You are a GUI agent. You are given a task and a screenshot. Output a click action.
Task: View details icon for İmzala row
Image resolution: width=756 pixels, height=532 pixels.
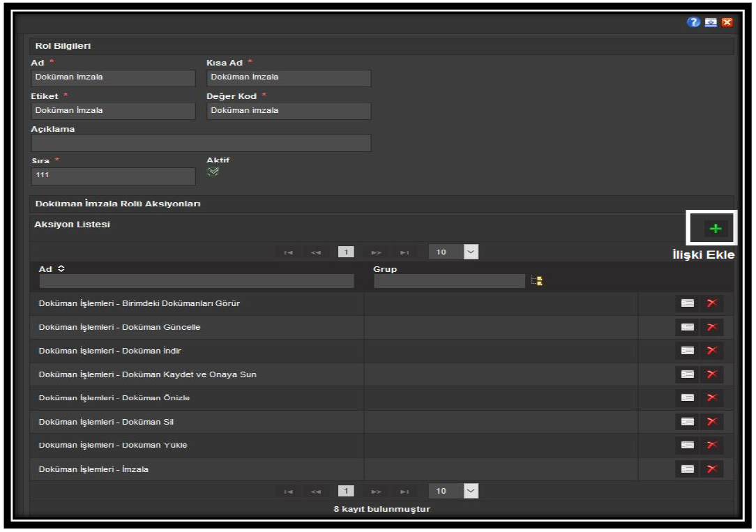(688, 469)
